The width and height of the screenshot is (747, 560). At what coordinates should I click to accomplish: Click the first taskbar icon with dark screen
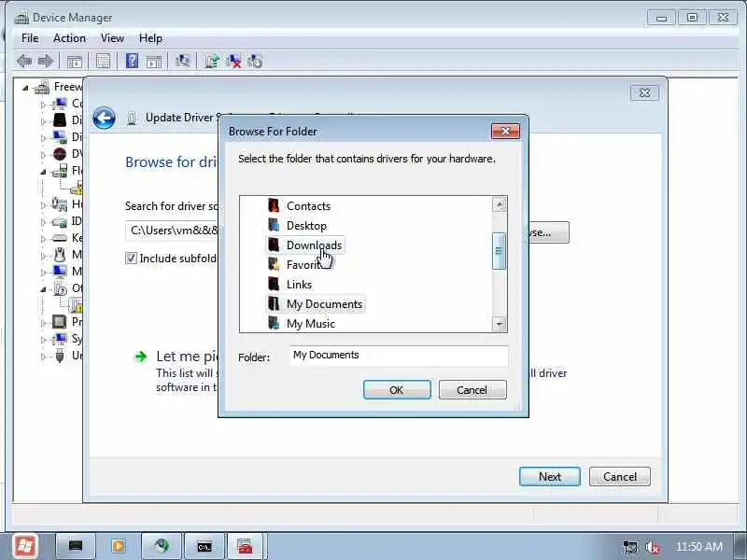(x=76, y=546)
